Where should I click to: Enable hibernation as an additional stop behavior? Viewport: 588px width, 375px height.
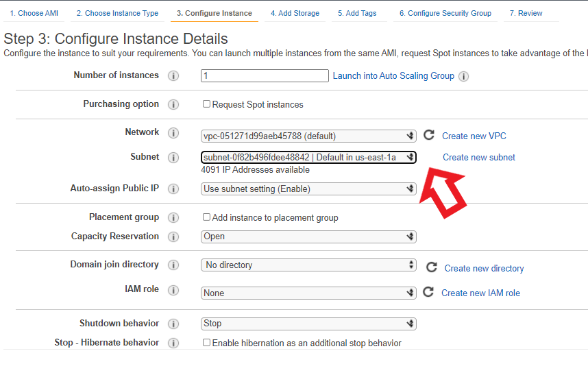pyautogui.click(x=207, y=343)
